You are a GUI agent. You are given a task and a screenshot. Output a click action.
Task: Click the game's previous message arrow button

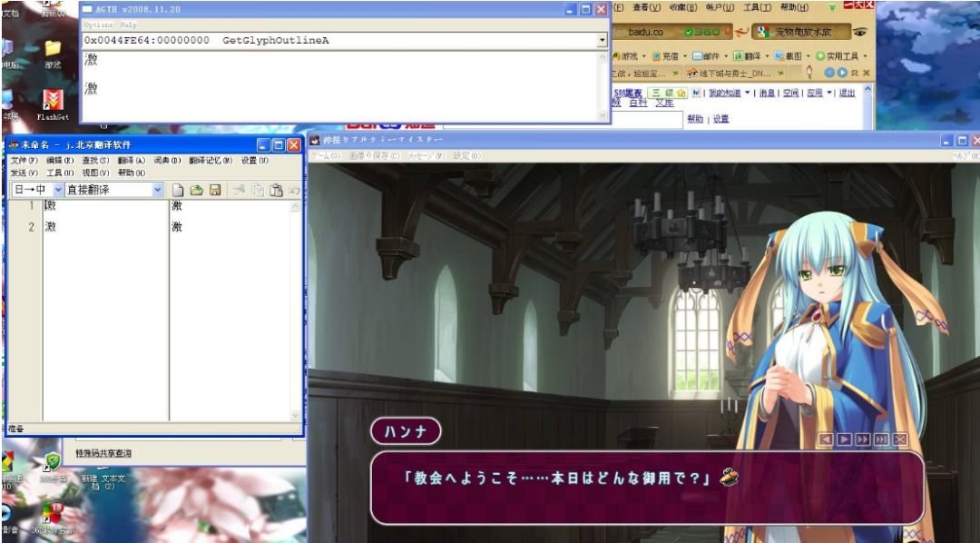pyautogui.click(x=825, y=439)
